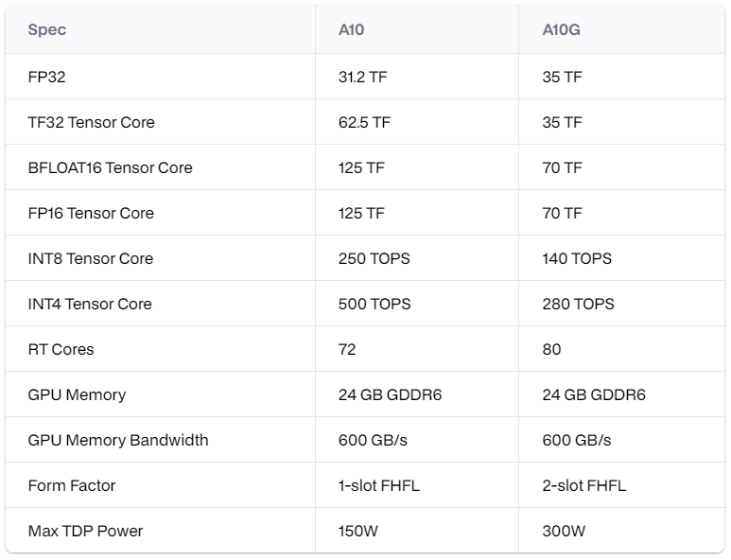Select the 62.5 TF value cell

(x=364, y=122)
